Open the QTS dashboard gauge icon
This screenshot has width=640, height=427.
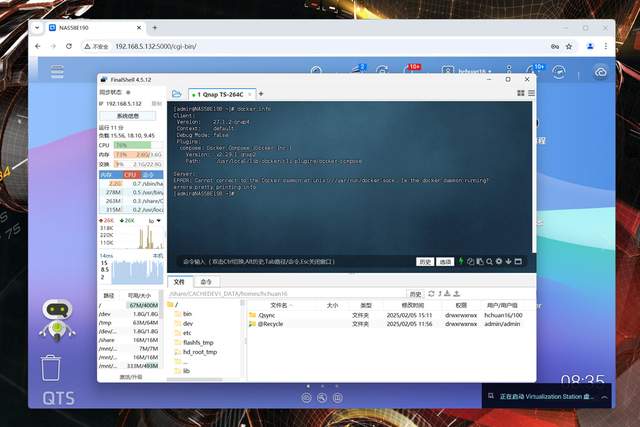point(559,72)
